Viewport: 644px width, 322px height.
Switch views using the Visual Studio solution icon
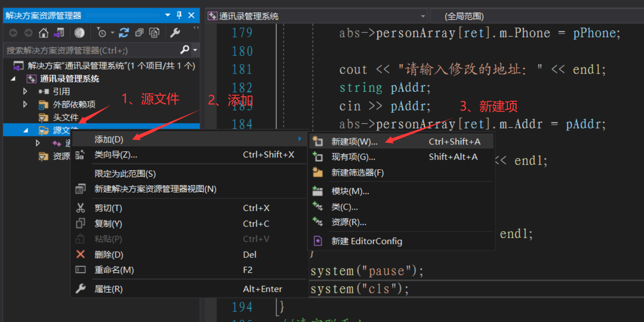[59, 33]
